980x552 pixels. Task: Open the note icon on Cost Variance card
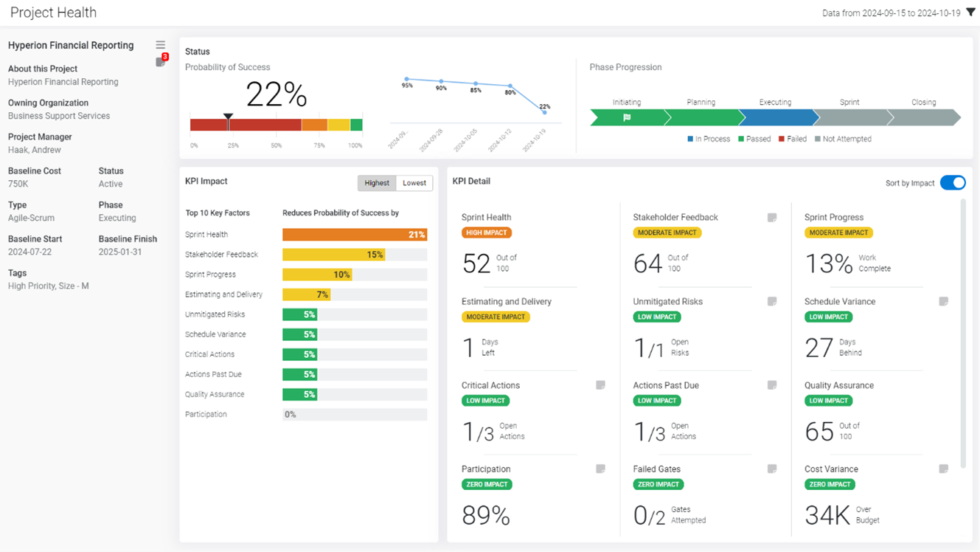[x=944, y=469]
